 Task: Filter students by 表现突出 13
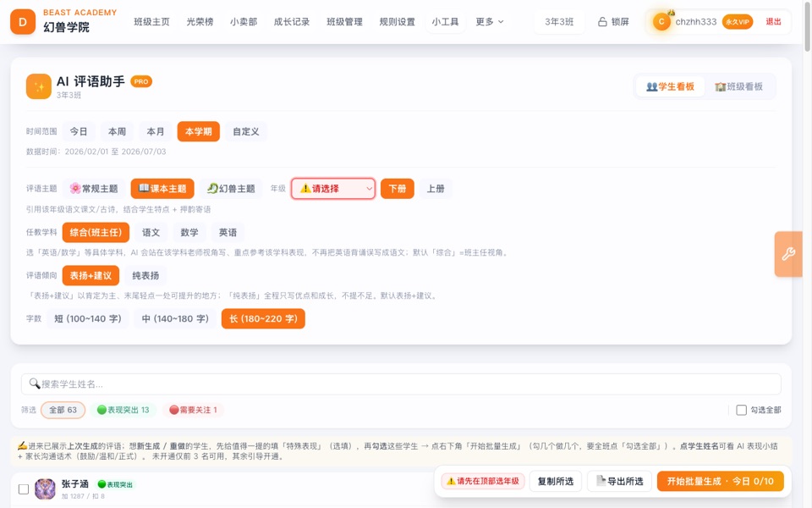[123, 410]
